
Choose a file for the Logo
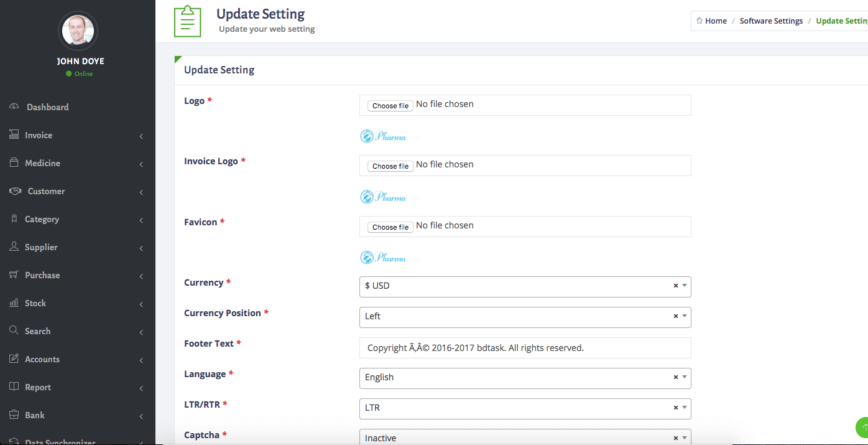point(390,105)
